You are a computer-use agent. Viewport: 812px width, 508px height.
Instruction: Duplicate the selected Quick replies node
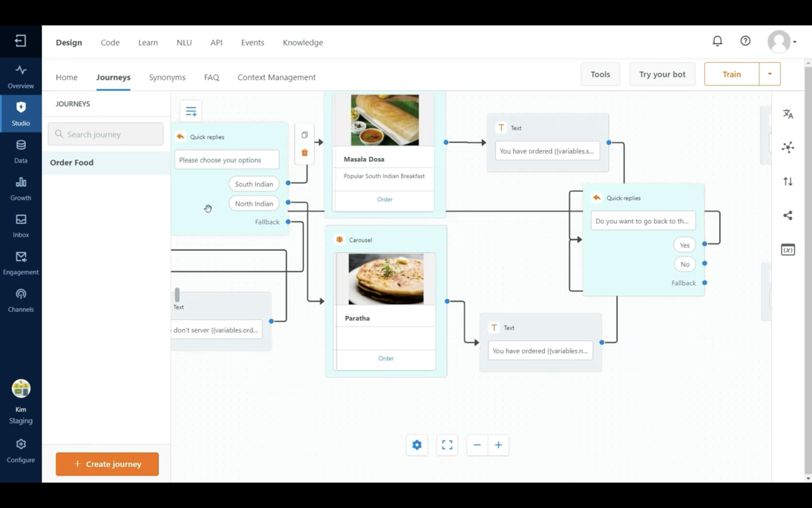pyautogui.click(x=305, y=135)
